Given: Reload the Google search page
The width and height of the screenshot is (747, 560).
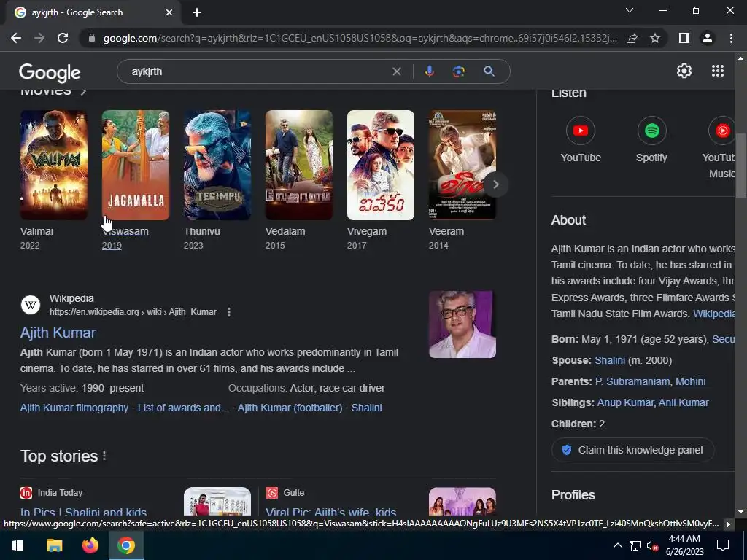Looking at the screenshot, I should (63, 38).
